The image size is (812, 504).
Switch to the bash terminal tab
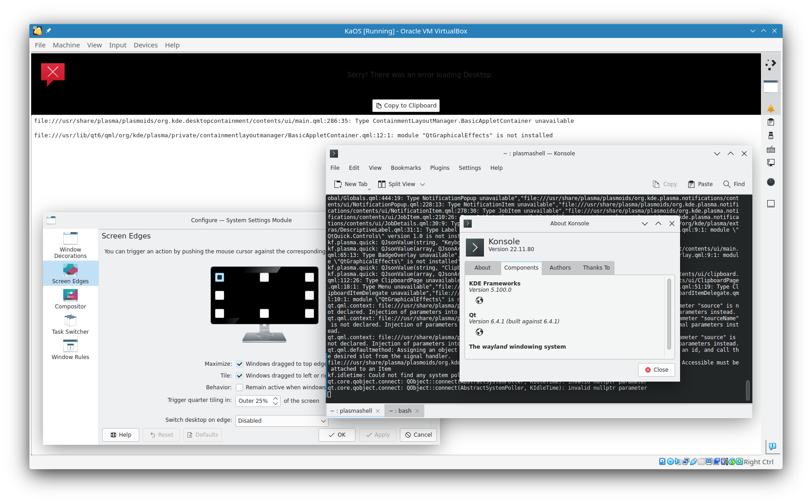(404, 411)
